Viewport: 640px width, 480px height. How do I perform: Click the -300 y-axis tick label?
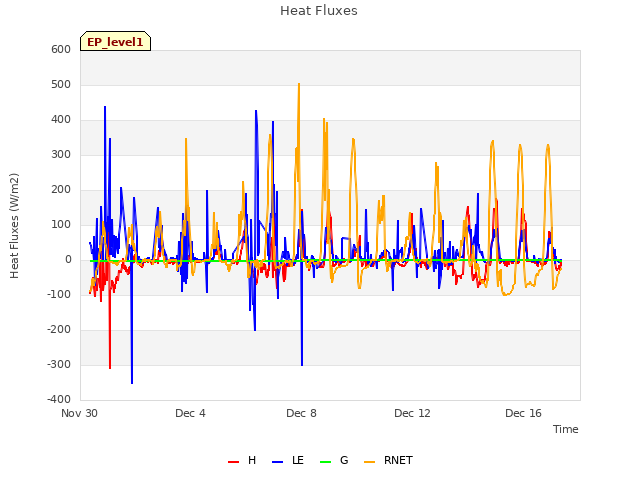tap(59, 364)
